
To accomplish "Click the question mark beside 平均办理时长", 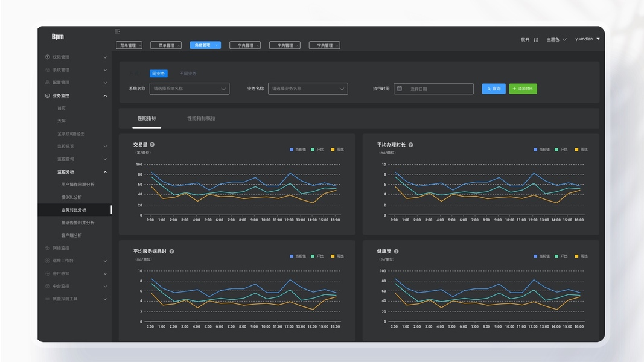I will tap(410, 144).
